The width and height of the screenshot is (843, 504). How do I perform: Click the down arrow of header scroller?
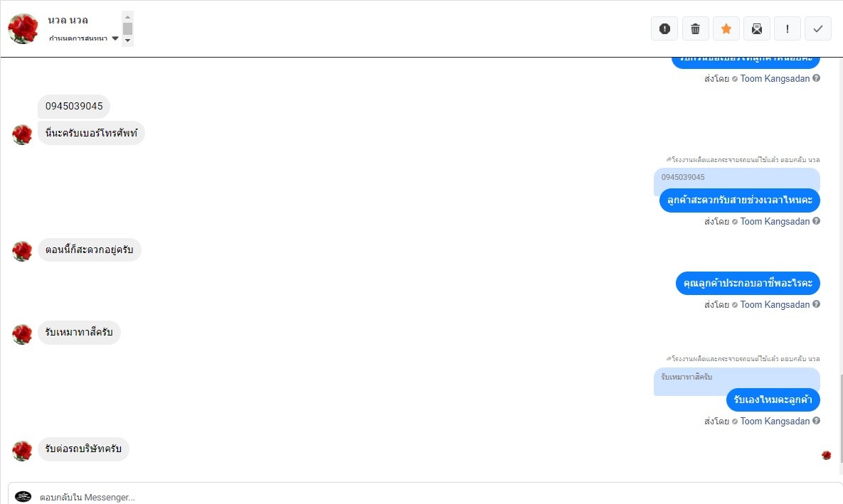[128, 41]
